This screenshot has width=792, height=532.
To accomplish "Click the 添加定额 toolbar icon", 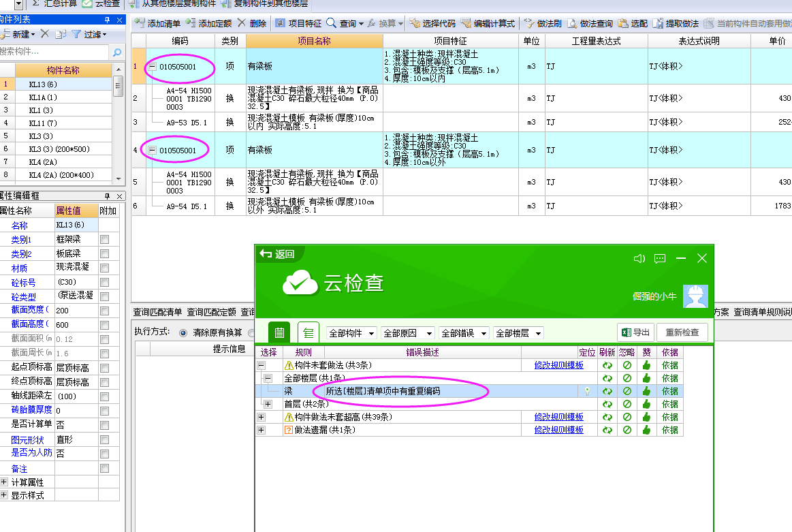I will (191, 23).
